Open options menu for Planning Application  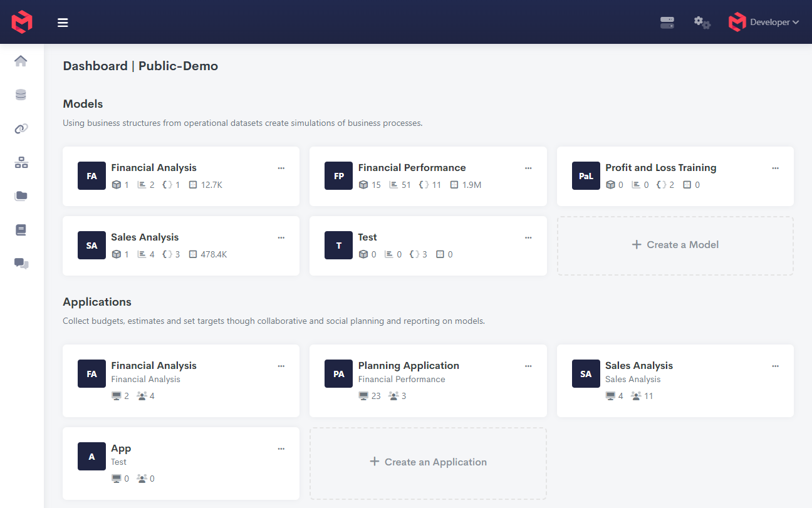(528, 366)
